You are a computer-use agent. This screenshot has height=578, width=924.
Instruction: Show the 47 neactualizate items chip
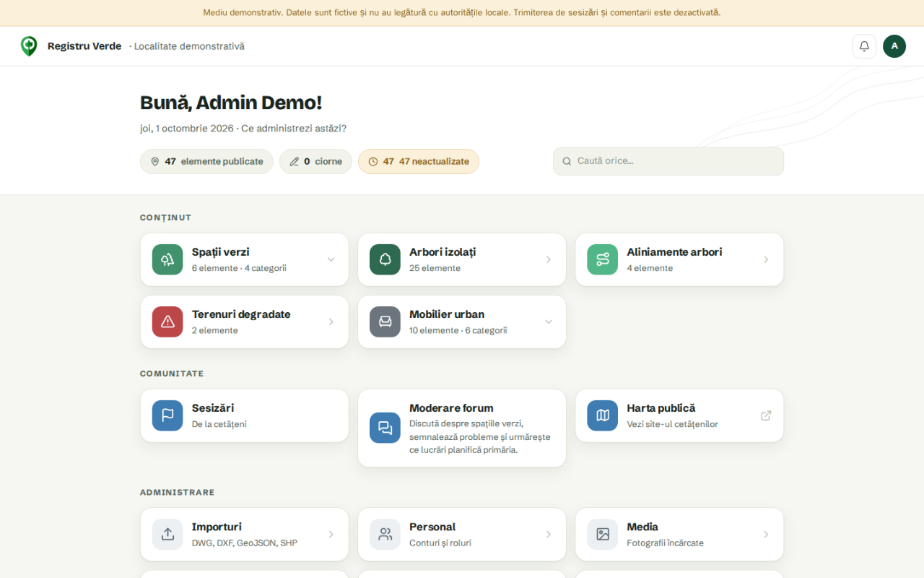point(419,161)
